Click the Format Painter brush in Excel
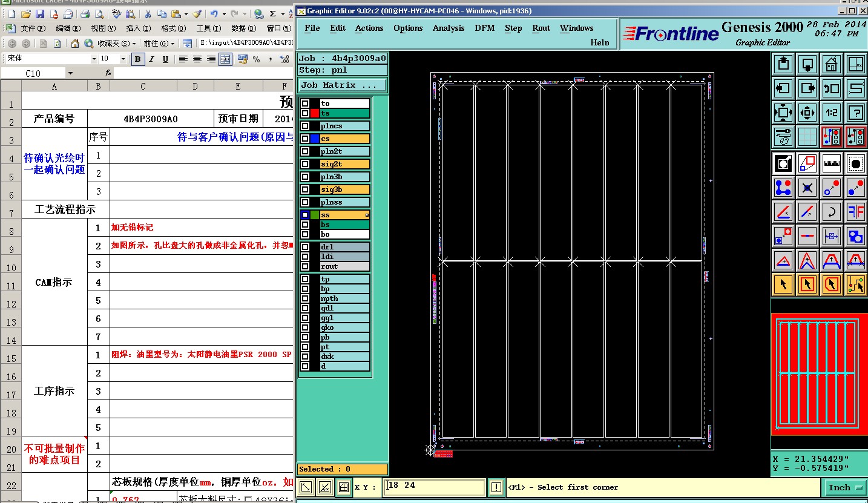Image resolution: width=868 pixels, height=503 pixels. (197, 14)
